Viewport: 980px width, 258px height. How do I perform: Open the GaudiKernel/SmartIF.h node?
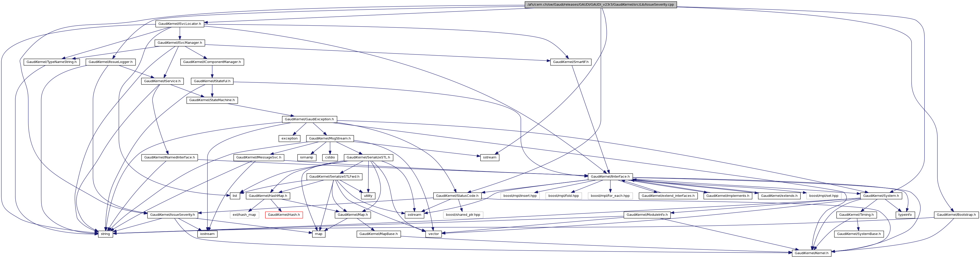coord(570,62)
